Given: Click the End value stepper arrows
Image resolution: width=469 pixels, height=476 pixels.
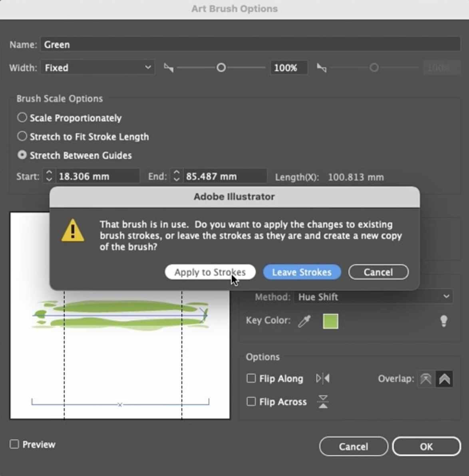Looking at the screenshot, I should coord(177,176).
